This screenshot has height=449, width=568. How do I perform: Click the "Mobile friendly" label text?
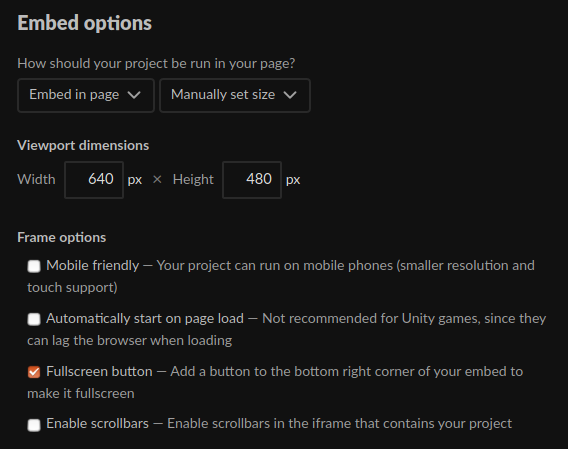[x=93, y=266]
